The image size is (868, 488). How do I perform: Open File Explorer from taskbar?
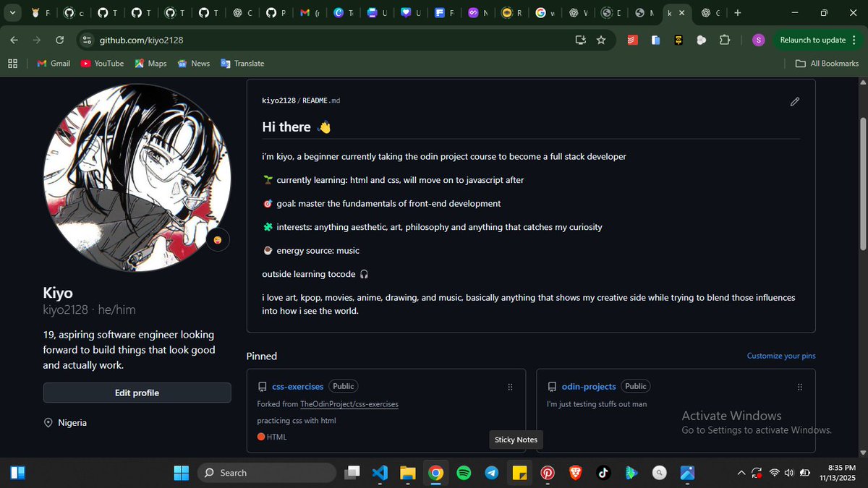[408, 473]
